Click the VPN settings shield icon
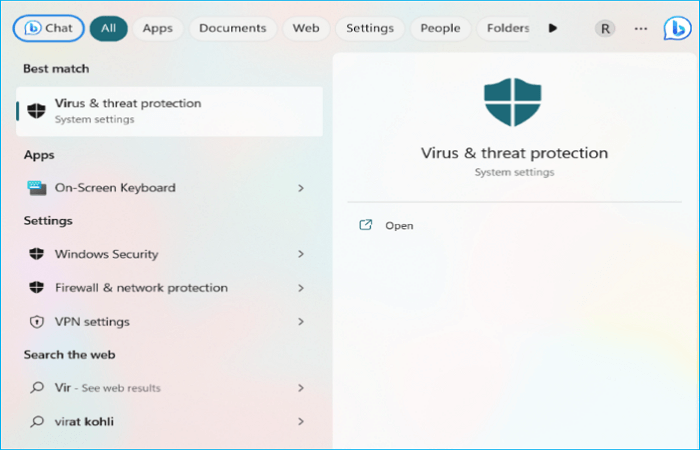 (37, 322)
